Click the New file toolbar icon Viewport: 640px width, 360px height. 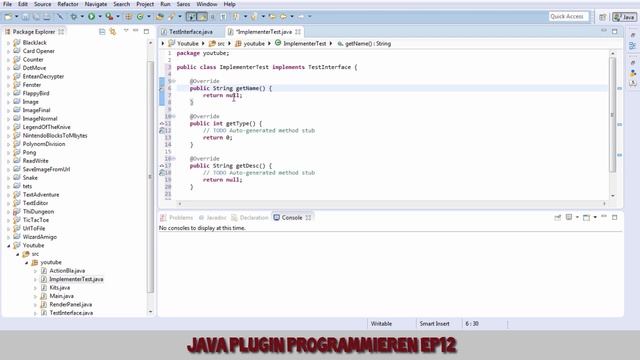click(x=8, y=17)
